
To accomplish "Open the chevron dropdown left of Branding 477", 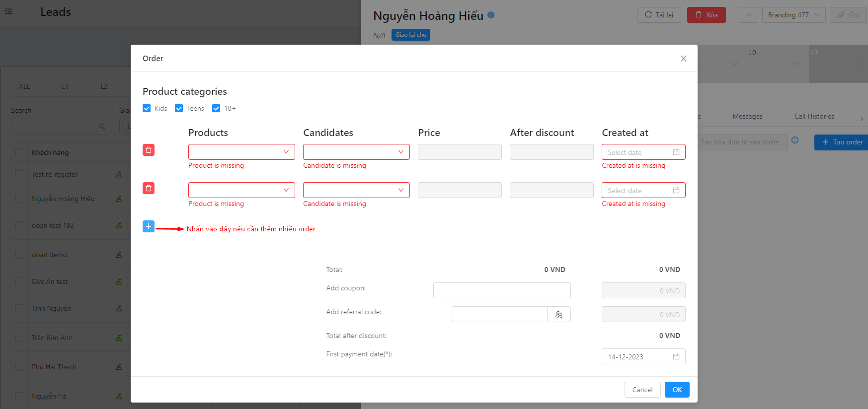I will pos(749,15).
